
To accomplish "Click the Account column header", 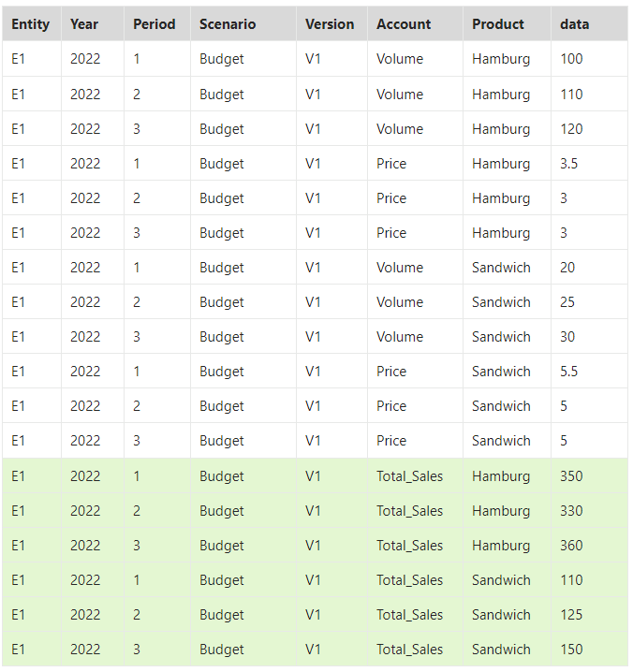I will [x=404, y=24].
